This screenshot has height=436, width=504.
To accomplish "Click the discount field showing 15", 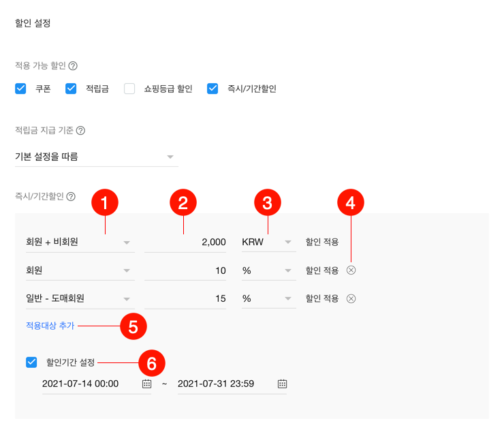I will pos(185,298).
